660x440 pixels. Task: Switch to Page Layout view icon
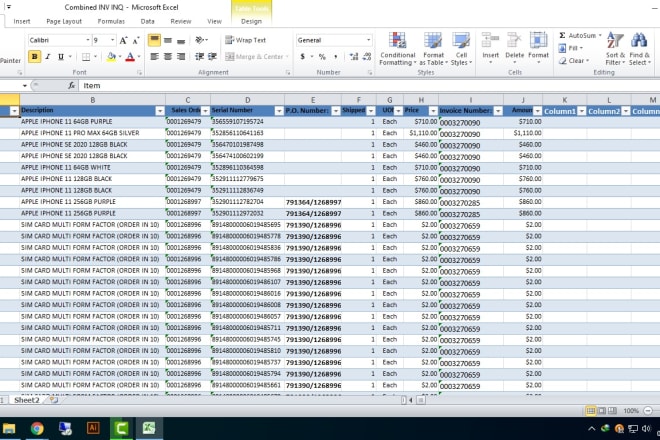point(602,411)
